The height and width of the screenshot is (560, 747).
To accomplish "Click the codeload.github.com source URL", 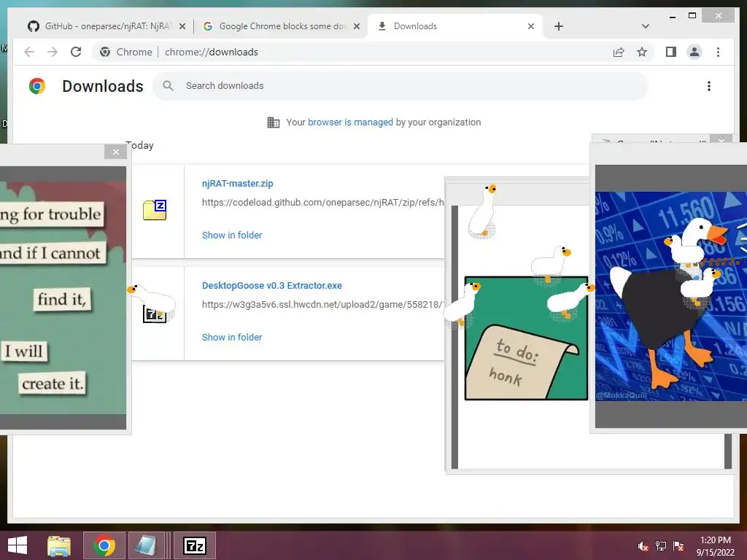I will (x=322, y=203).
